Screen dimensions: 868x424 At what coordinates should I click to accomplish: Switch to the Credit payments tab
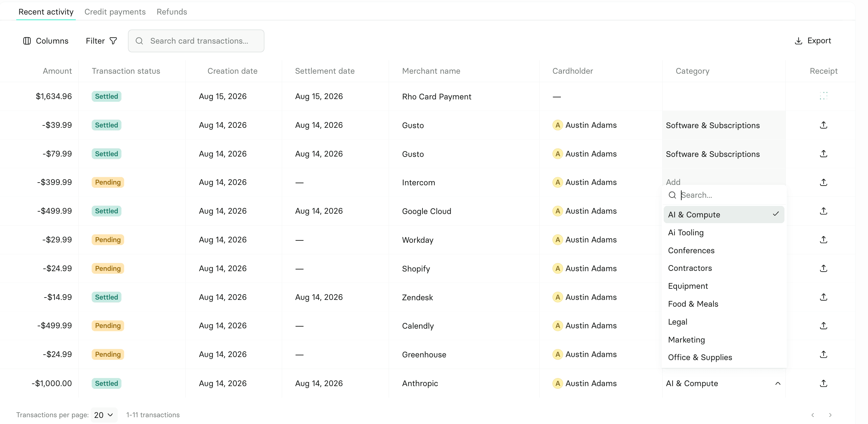[x=115, y=12]
